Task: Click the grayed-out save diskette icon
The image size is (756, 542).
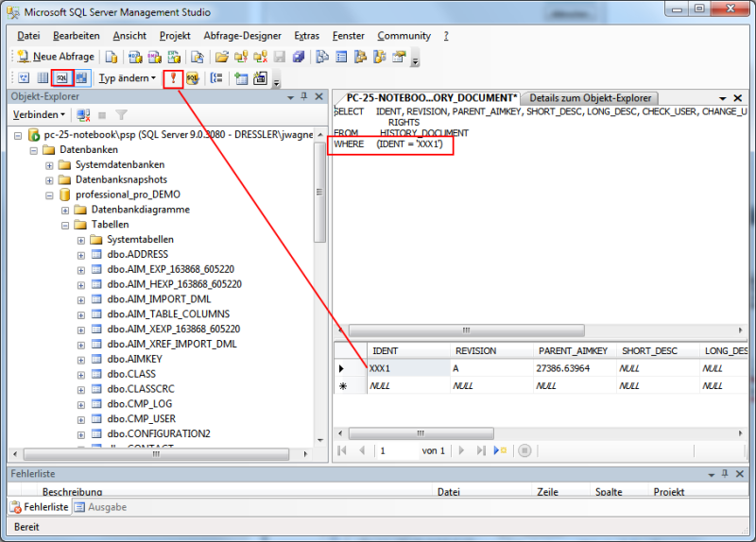Action: 279,57
